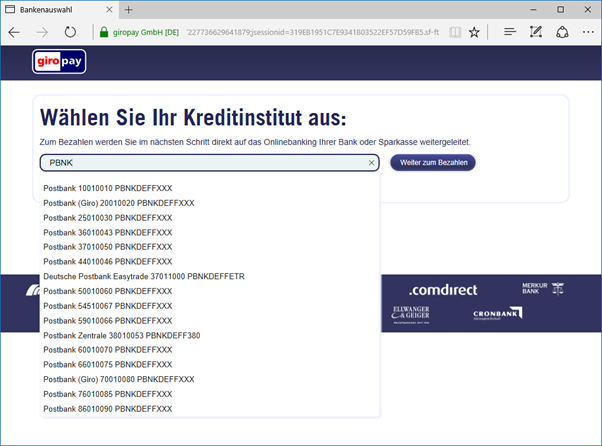Open a new browser tab
Viewport: 602px width, 446px height.
point(129,10)
